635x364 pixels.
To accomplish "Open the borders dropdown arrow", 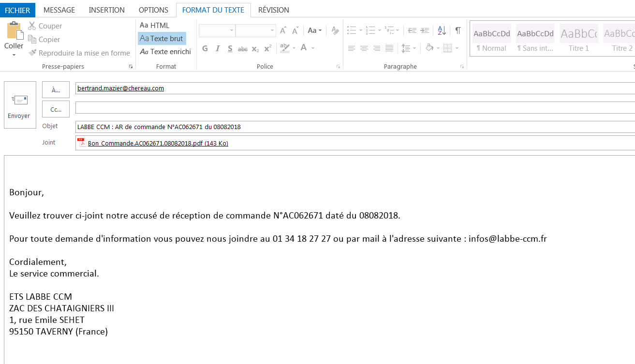I will click(457, 48).
